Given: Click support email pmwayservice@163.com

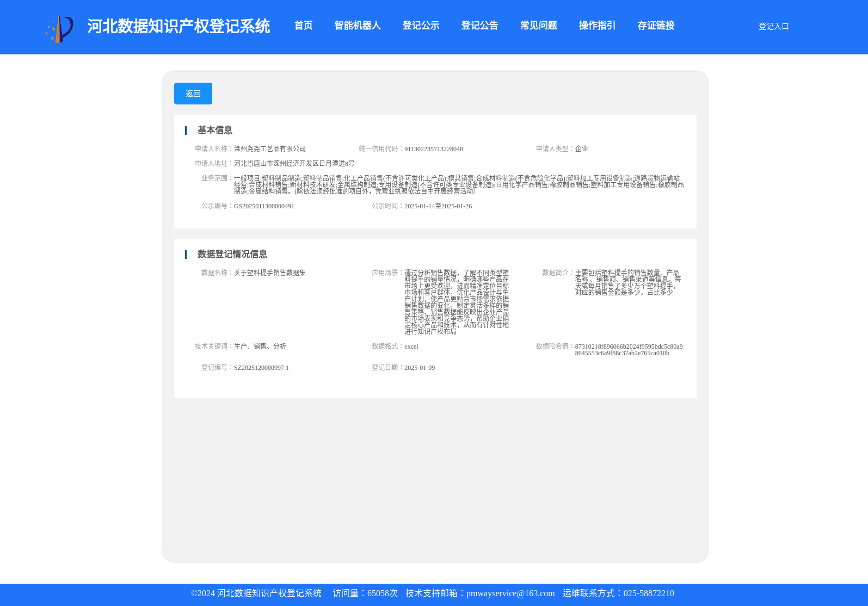Looking at the screenshot, I should click(x=510, y=593).
